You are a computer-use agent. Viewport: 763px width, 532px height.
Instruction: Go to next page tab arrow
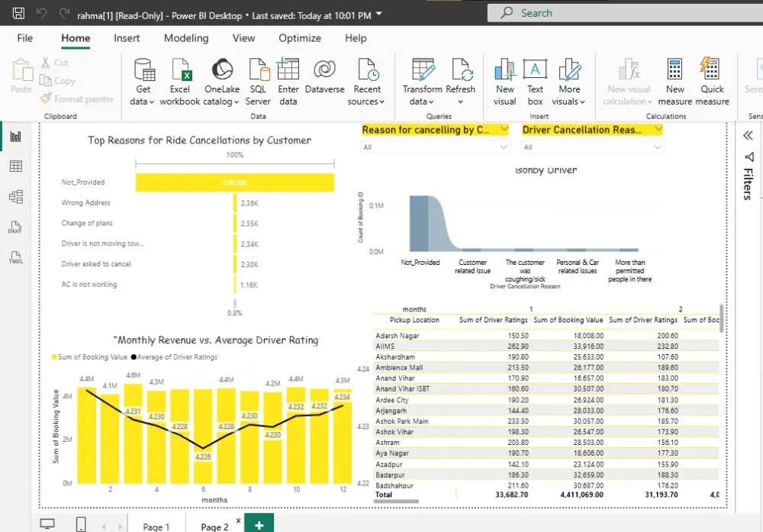tap(120, 526)
